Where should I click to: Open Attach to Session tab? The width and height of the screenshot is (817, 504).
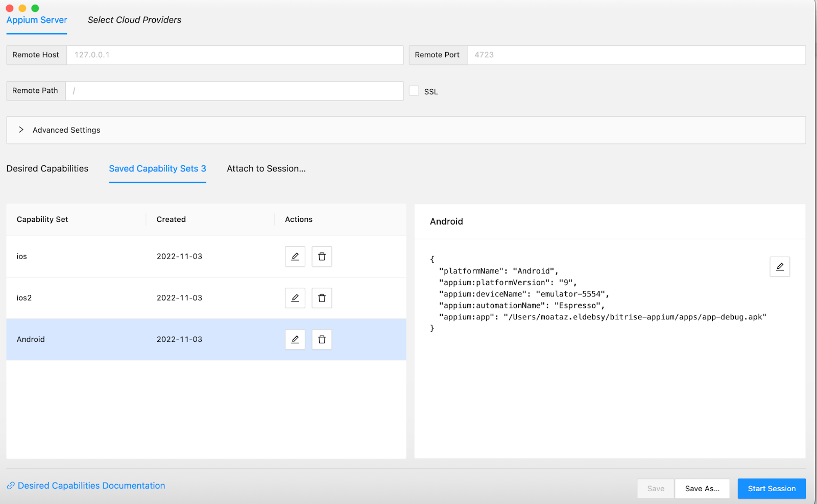click(266, 168)
